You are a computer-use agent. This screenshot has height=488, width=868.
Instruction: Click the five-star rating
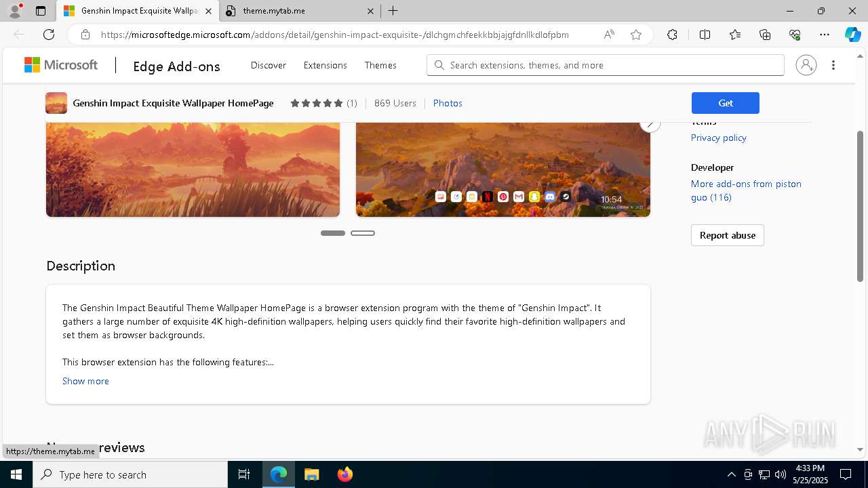coord(317,103)
